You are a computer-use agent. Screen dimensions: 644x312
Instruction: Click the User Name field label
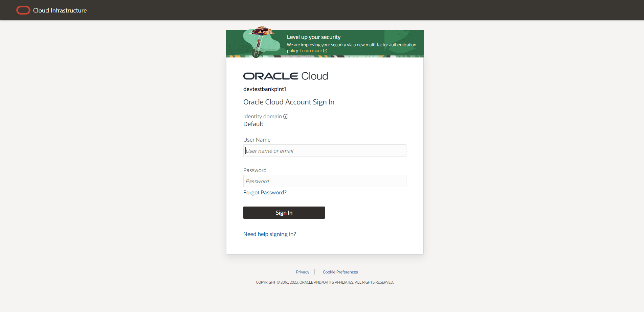click(257, 140)
